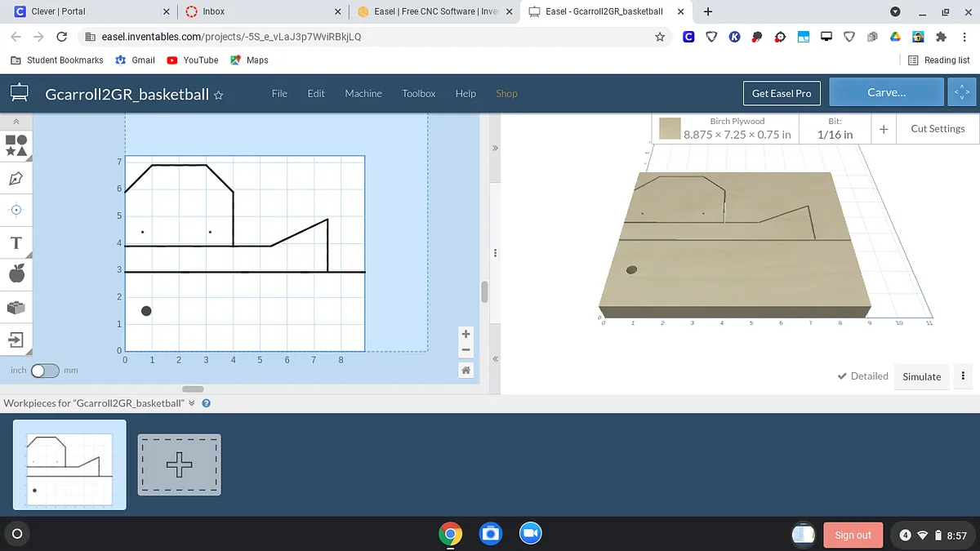Star the Gcarroll2GR_basketball project as favorite
This screenshot has height=551, width=980.
coord(218,95)
